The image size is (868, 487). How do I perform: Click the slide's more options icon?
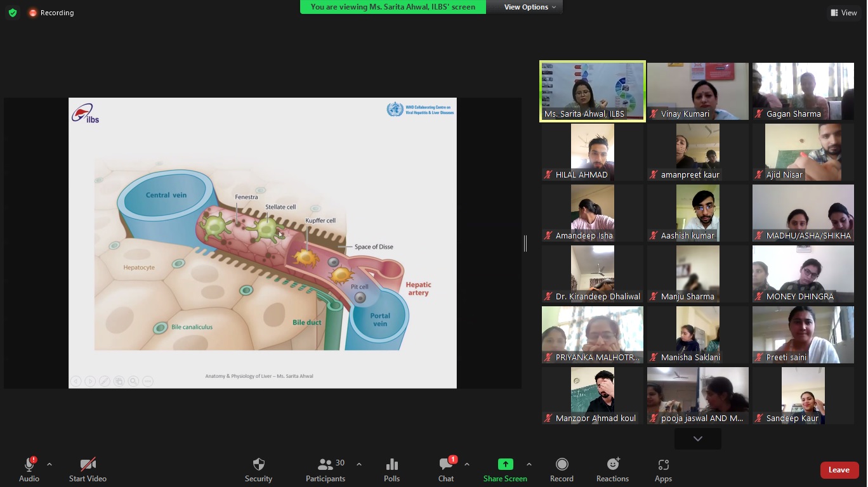(148, 381)
